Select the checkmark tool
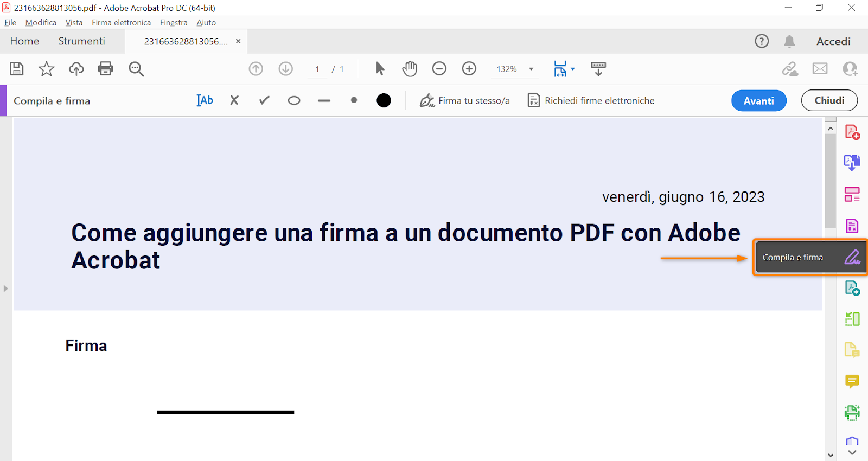This screenshot has width=868, height=461. coord(264,100)
